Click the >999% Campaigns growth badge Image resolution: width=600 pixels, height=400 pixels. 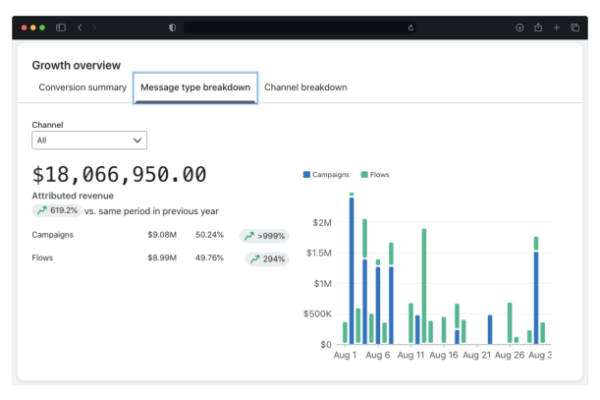click(264, 236)
